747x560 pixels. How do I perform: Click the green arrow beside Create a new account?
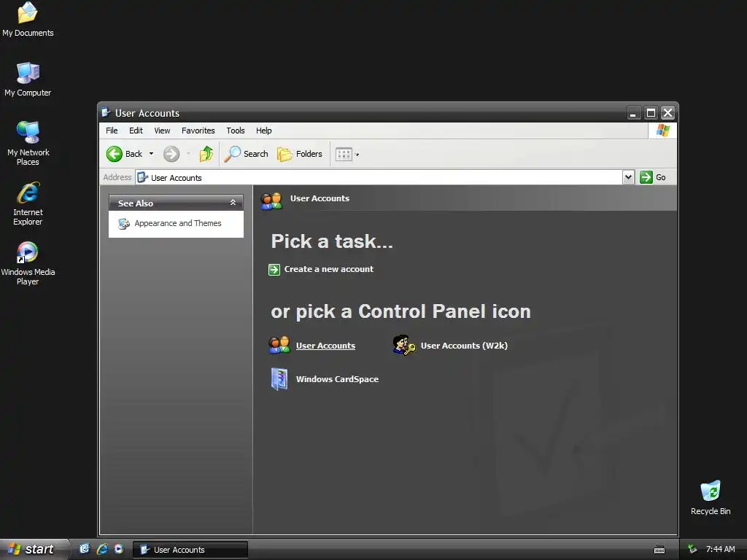274,270
